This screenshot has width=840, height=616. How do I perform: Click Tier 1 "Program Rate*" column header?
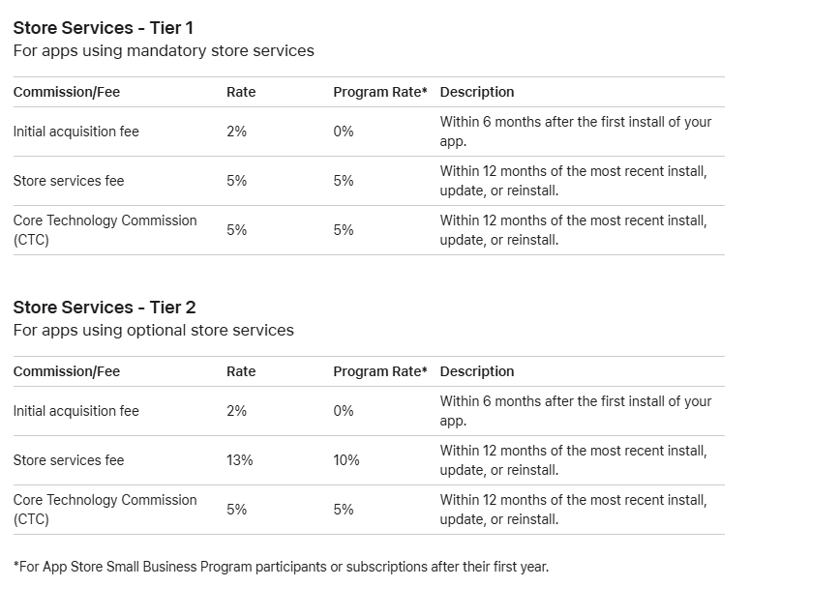379,92
